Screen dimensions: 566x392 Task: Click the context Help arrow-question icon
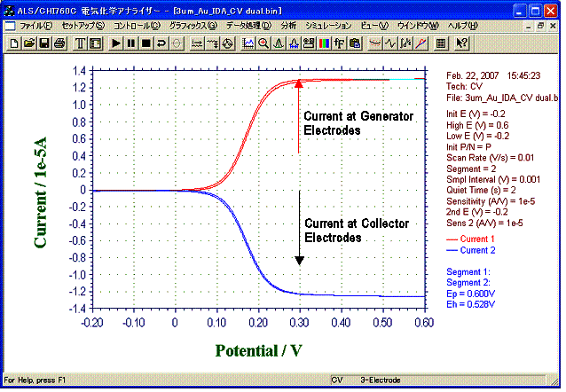[x=461, y=43]
